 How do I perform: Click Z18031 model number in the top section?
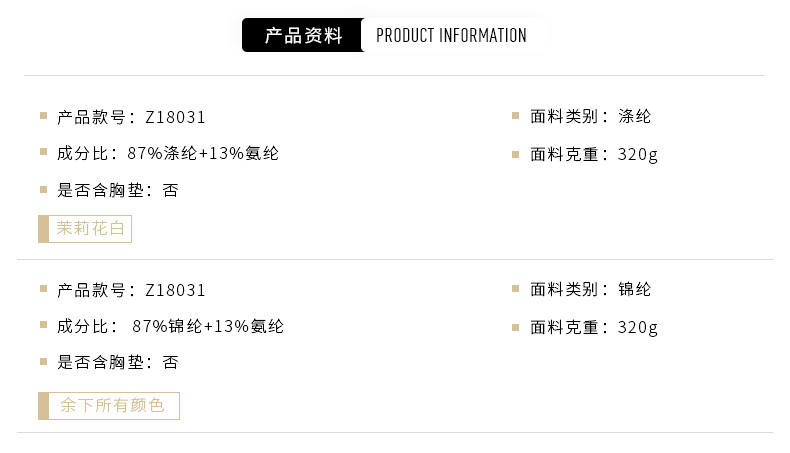(x=175, y=116)
